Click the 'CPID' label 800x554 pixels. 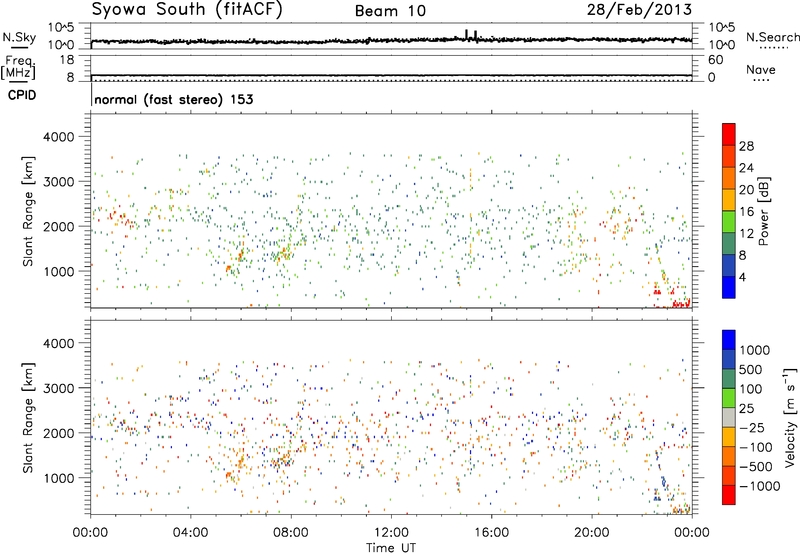pos(22,95)
